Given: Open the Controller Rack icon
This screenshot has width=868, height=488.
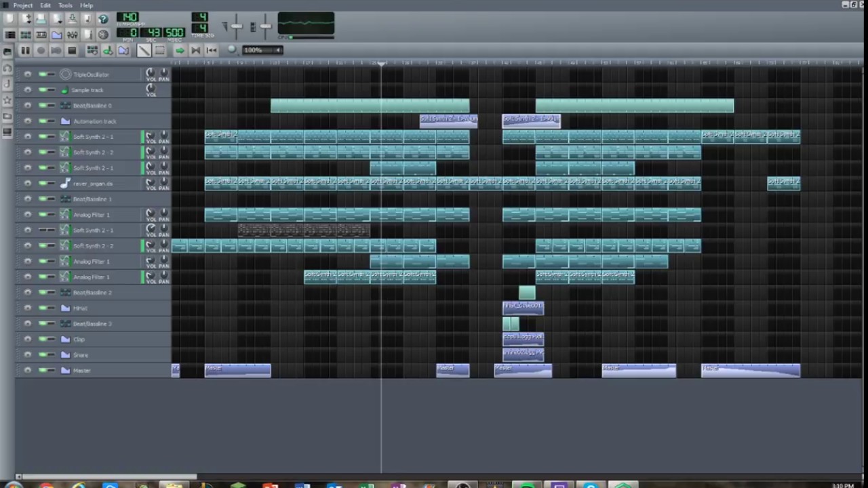Looking at the screenshot, I should 103,35.
